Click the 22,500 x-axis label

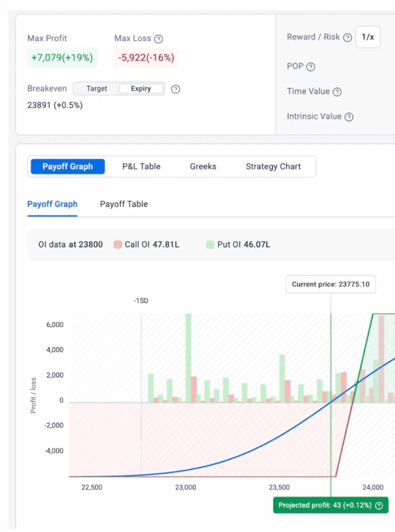tap(92, 487)
